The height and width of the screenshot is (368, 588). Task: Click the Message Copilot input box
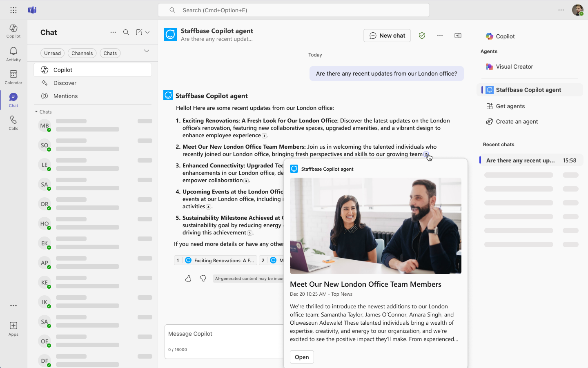224,341
